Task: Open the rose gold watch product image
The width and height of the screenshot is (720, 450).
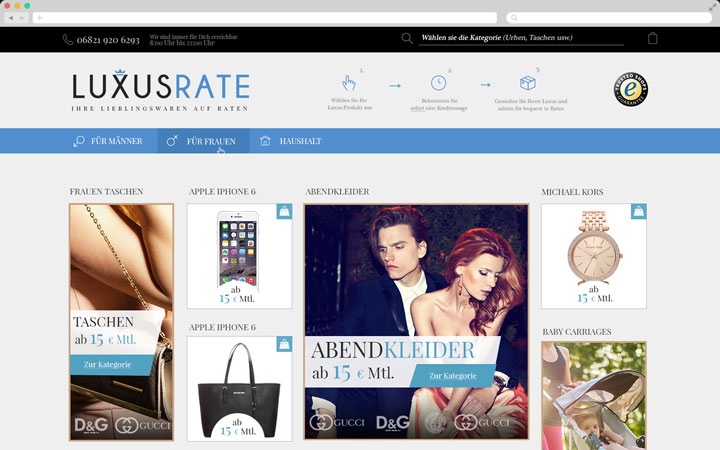Action: pyautogui.click(x=594, y=248)
